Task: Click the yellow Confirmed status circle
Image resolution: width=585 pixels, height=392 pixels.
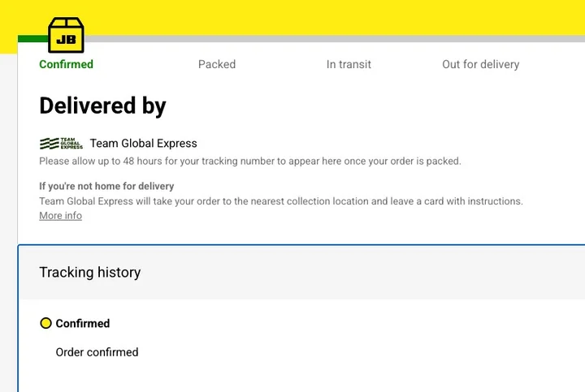Action: click(x=45, y=323)
